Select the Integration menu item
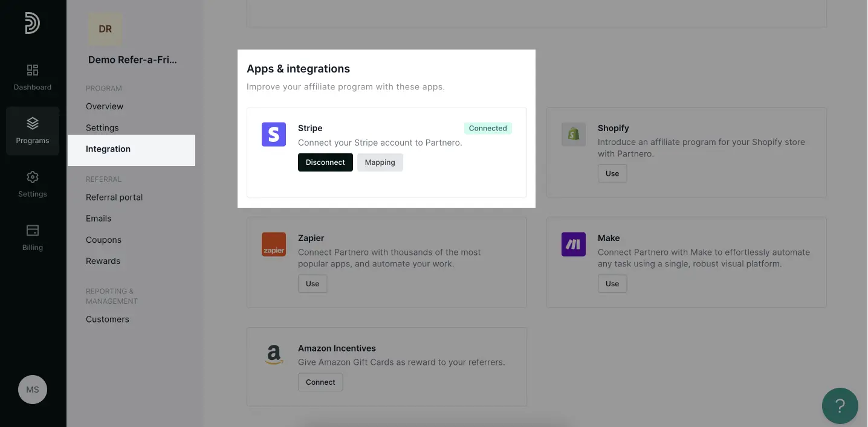 tap(131, 149)
